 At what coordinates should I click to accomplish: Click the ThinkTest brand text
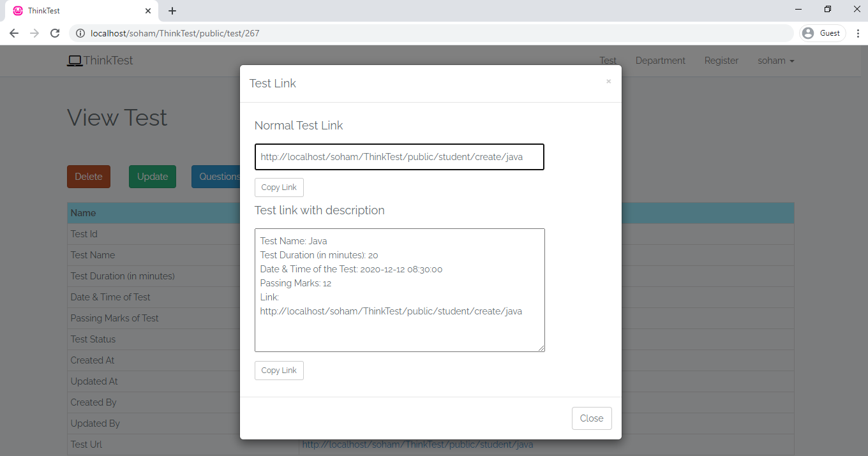click(108, 61)
